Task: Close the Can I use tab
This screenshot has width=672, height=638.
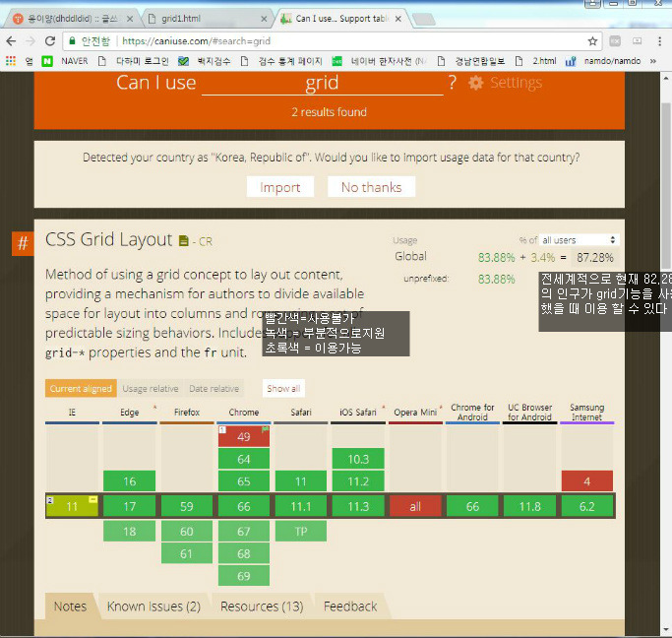Action: click(398, 19)
